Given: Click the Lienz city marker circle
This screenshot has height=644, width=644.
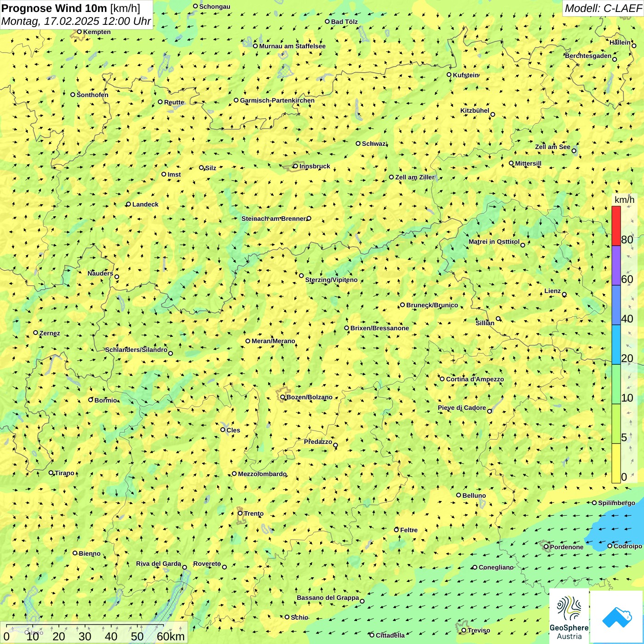Looking at the screenshot, I should 564,294.
